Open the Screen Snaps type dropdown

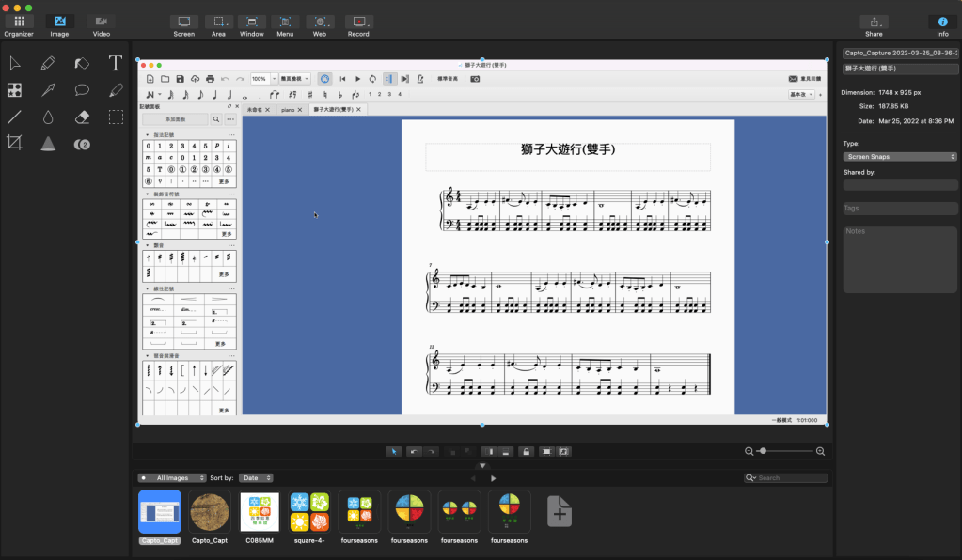coord(899,157)
